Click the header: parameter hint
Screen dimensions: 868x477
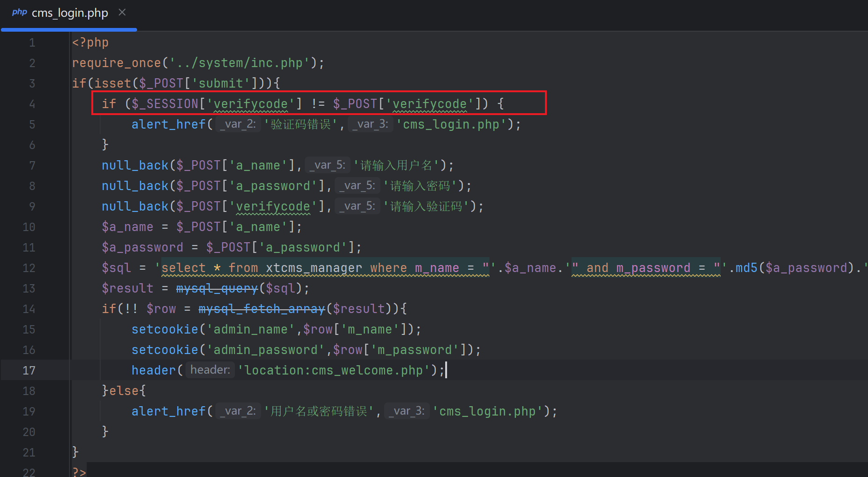click(x=210, y=370)
